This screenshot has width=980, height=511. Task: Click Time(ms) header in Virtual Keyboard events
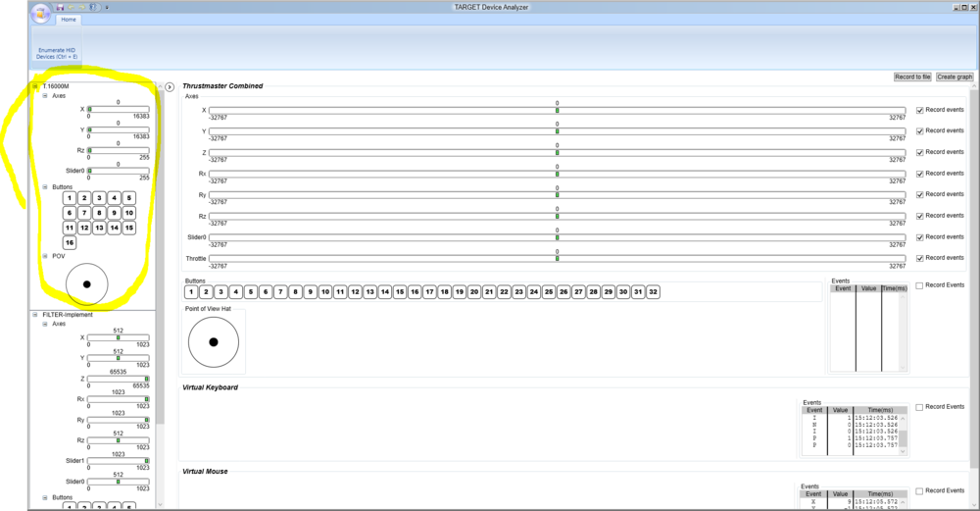pyautogui.click(x=880, y=410)
